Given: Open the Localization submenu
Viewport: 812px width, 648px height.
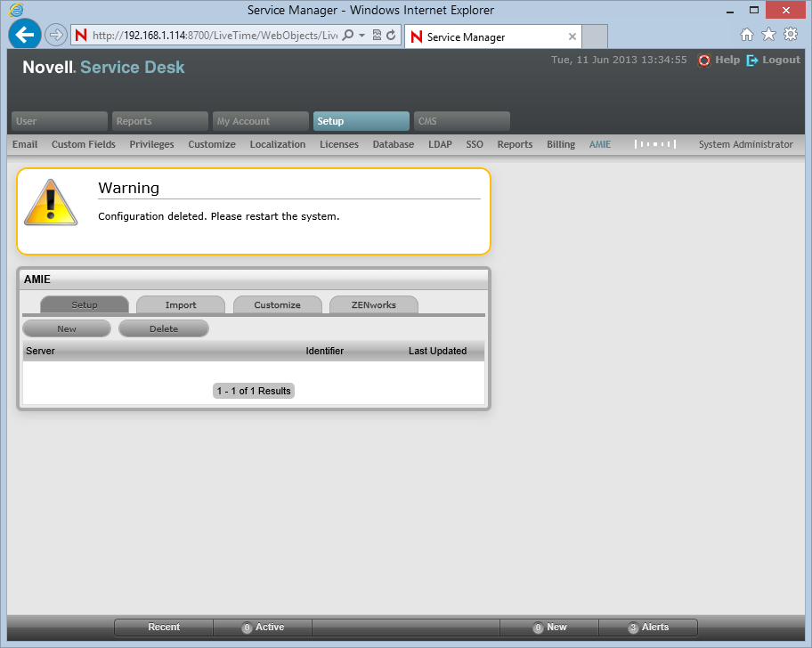Looking at the screenshot, I should click(x=278, y=144).
